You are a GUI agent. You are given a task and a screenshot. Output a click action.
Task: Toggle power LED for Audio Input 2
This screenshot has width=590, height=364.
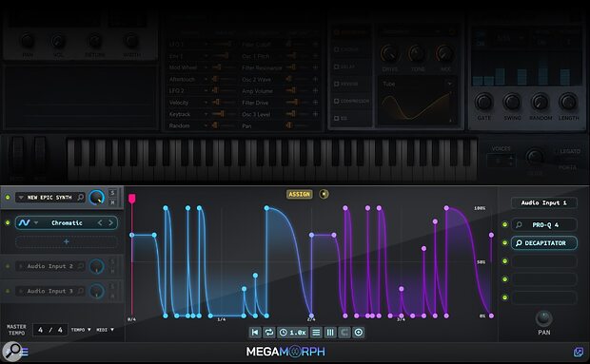click(x=8, y=266)
